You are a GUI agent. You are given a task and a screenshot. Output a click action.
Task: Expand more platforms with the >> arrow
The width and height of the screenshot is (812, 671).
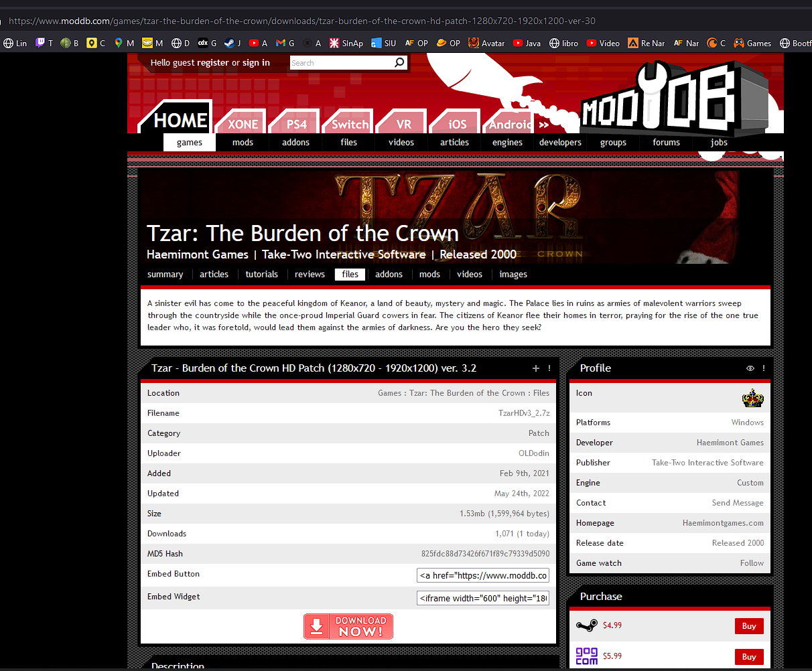[543, 125]
